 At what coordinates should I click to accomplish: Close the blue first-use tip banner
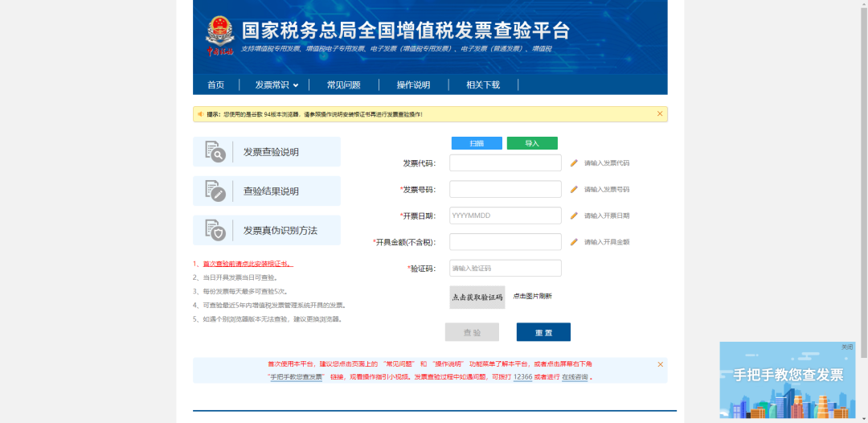coord(661,364)
